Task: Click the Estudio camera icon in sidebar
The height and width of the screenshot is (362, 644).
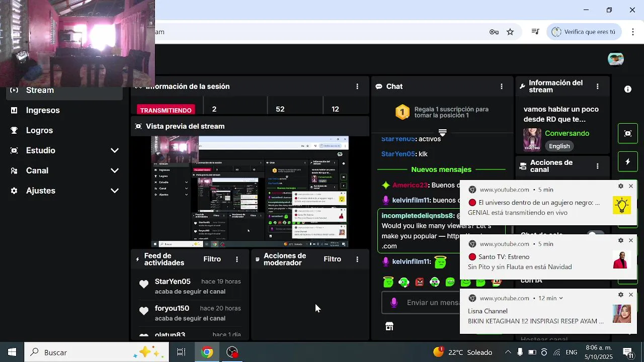Action: [x=14, y=150]
